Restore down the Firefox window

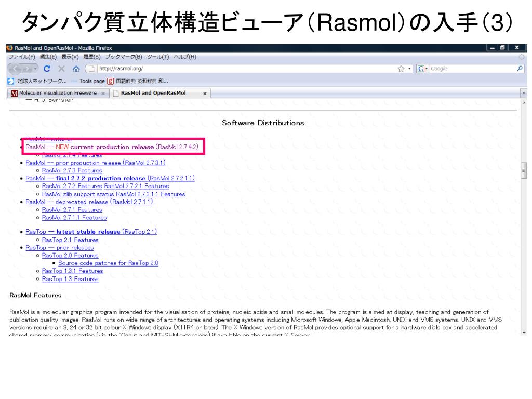coord(503,48)
